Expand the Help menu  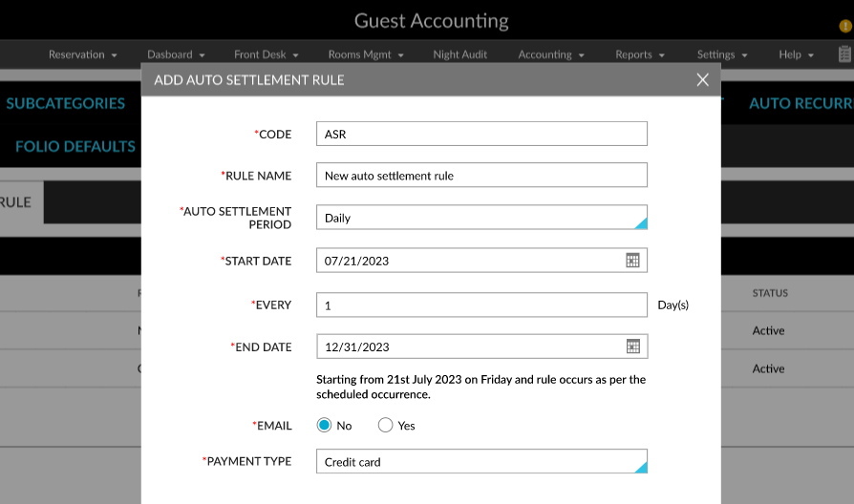pos(797,54)
